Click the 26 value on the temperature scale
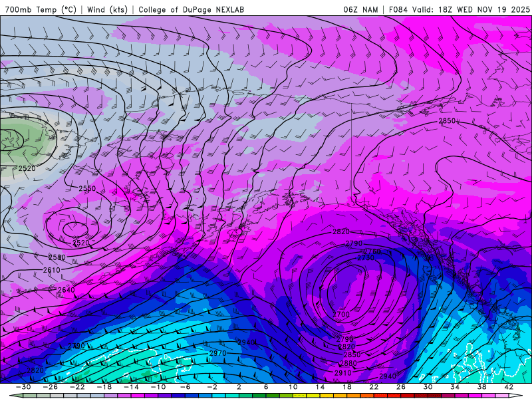 (x=401, y=387)
